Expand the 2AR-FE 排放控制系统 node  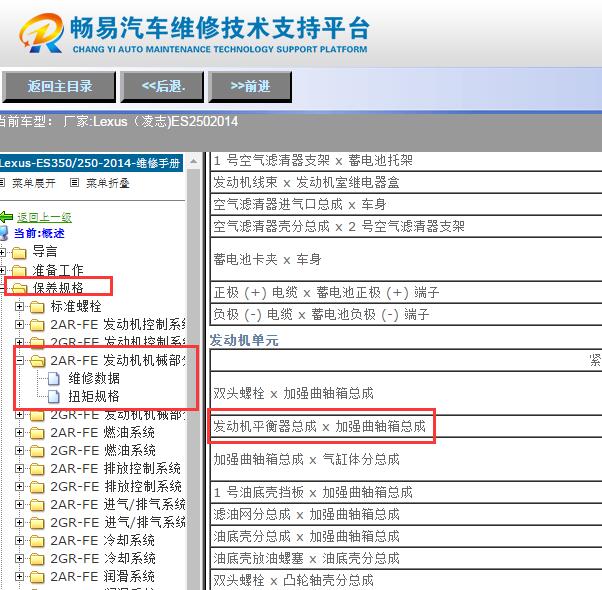click(x=19, y=468)
